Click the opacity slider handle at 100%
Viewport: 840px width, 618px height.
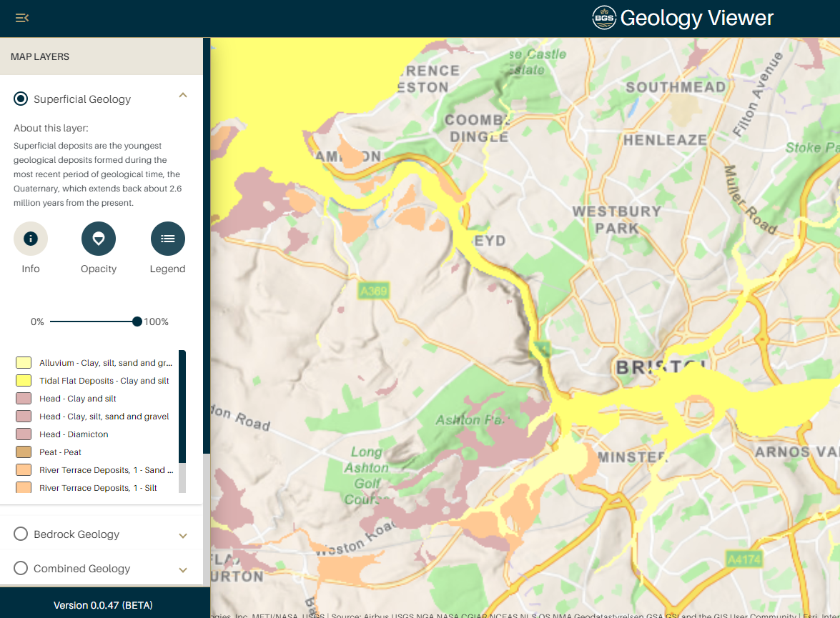pos(137,322)
